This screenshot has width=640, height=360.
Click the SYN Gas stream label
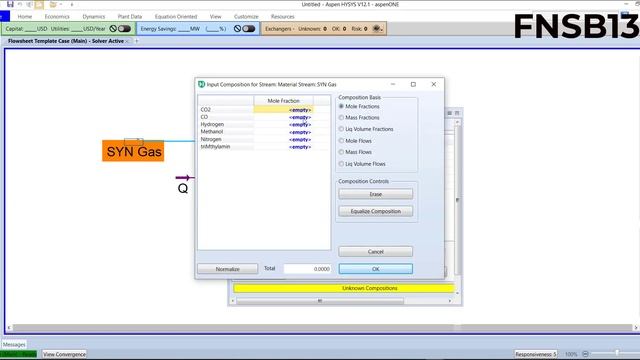[133, 151]
